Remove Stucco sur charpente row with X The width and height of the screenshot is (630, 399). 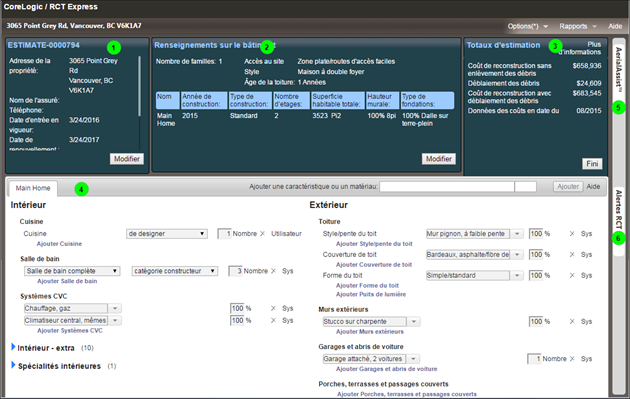(x=572, y=321)
